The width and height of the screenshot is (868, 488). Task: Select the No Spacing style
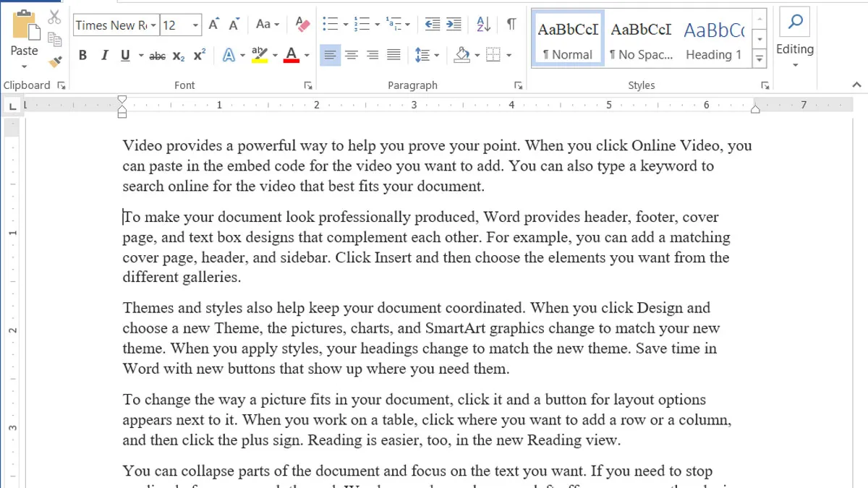641,40
